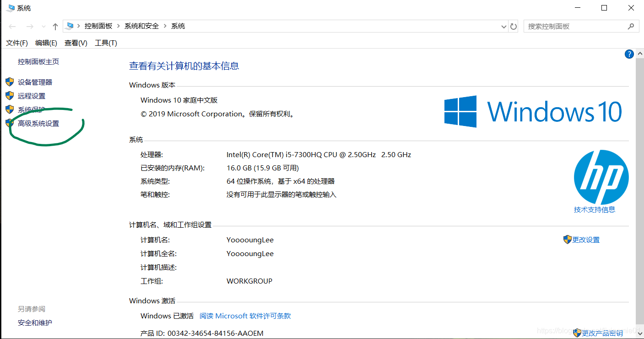Click 更改产品密钥 link
The image size is (644, 339).
(602, 333)
